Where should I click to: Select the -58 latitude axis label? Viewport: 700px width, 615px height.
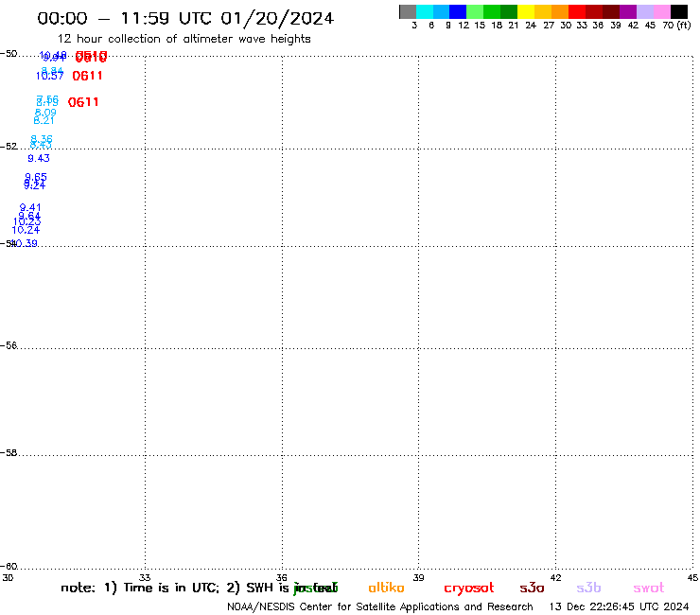pyautogui.click(x=9, y=453)
